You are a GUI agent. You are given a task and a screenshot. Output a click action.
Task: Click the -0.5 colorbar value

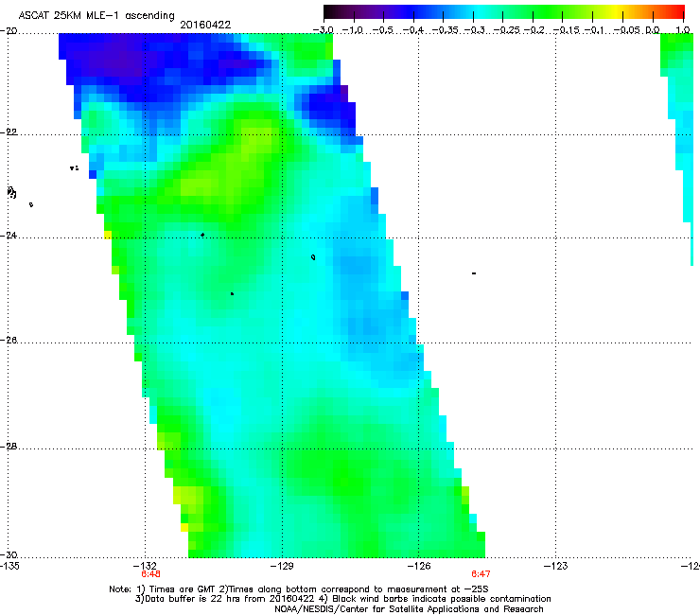[383, 30]
